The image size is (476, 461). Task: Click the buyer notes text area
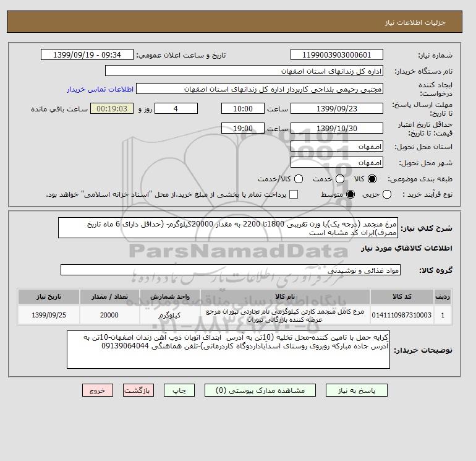228,350
